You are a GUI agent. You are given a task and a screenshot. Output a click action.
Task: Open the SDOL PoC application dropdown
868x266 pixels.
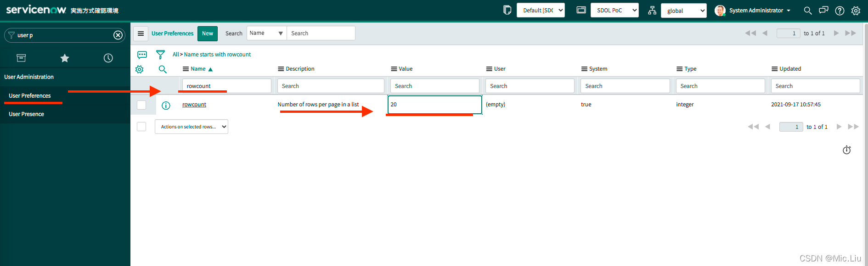click(614, 10)
